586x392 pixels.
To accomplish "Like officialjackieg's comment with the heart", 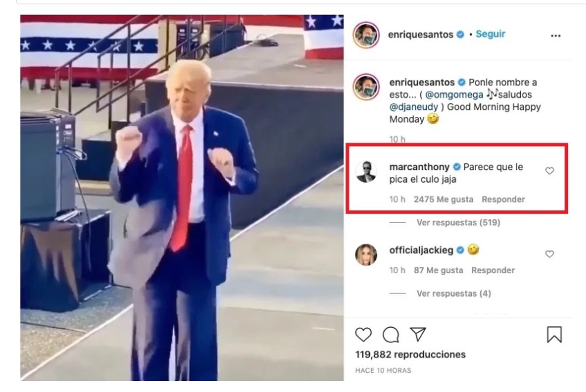I will [549, 254].
